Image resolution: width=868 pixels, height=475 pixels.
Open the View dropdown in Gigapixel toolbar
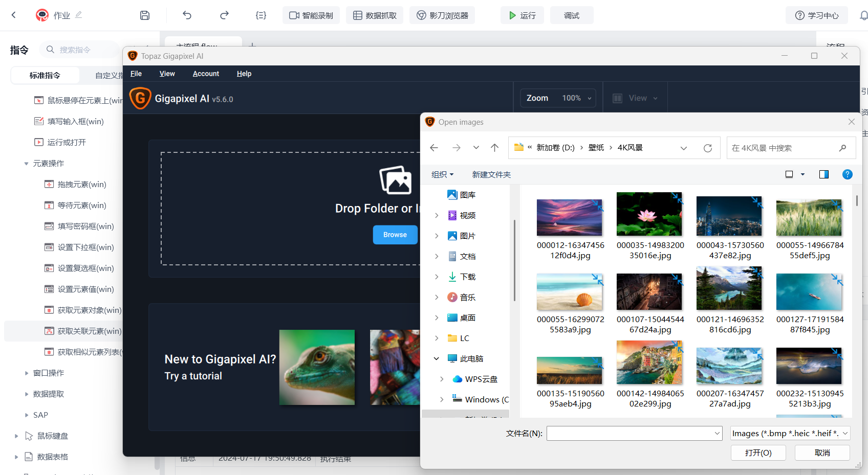coord(636,98)
